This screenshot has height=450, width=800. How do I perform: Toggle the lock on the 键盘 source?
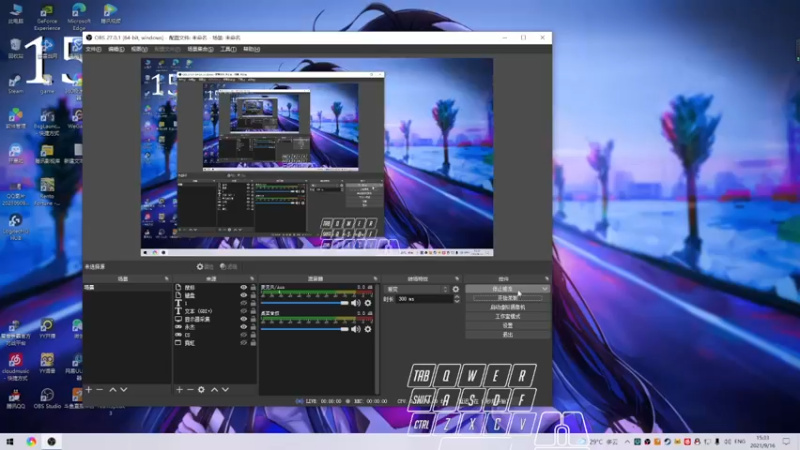tap(252, 295)
